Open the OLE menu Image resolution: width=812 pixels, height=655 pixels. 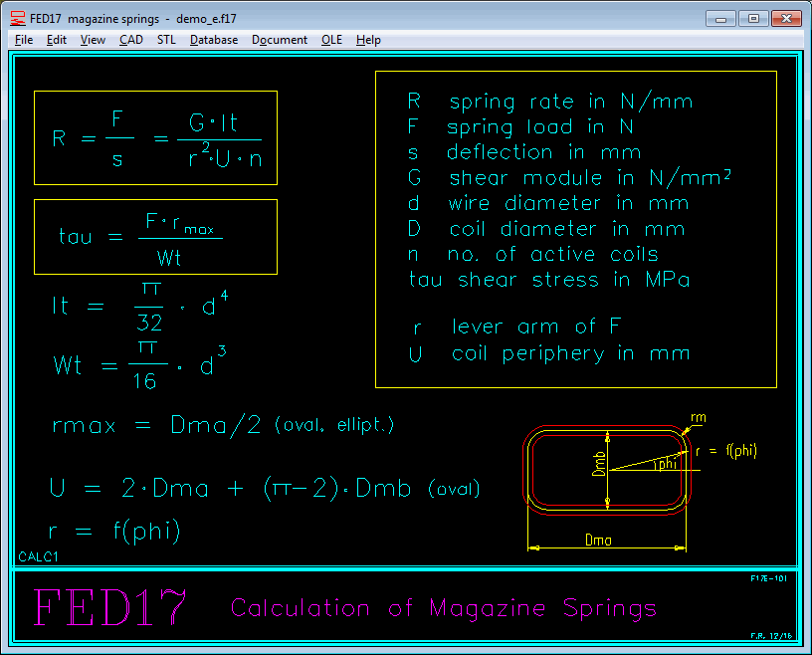(x=331, y=40)
